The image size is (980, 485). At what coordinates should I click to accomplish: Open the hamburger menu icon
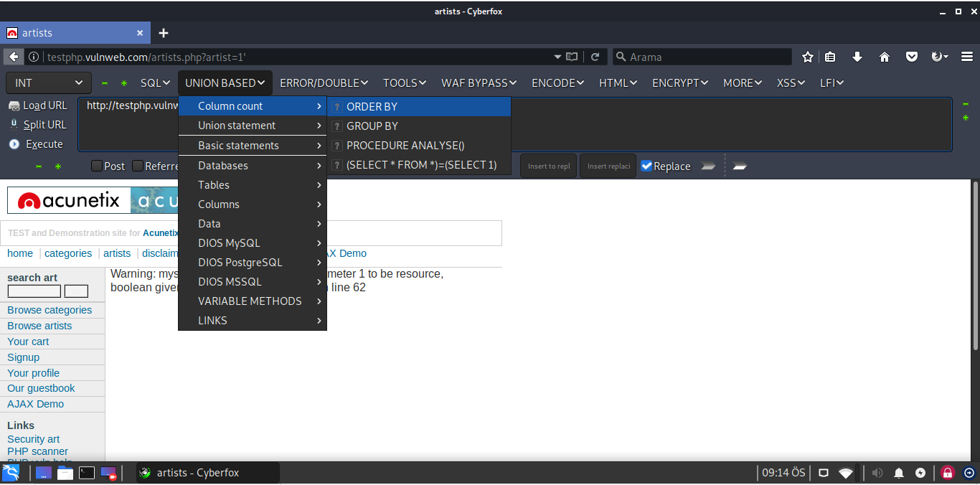(x=966, y=57)
